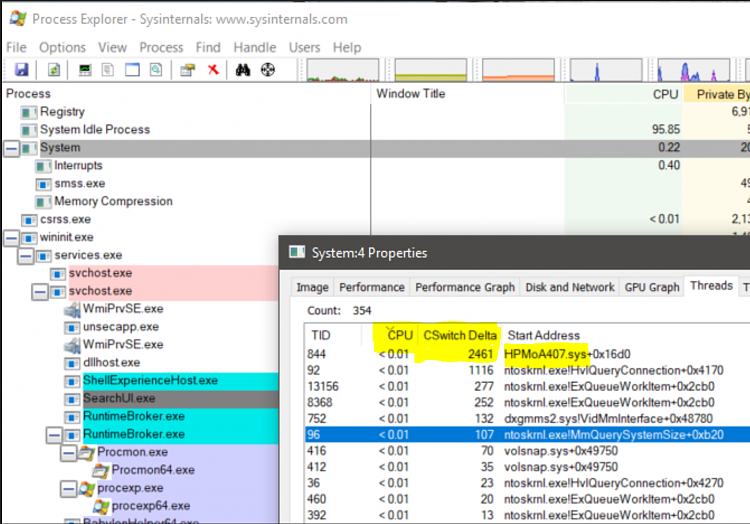
Task: Toggle the Show Lower Pane icon
Action: 132,70
